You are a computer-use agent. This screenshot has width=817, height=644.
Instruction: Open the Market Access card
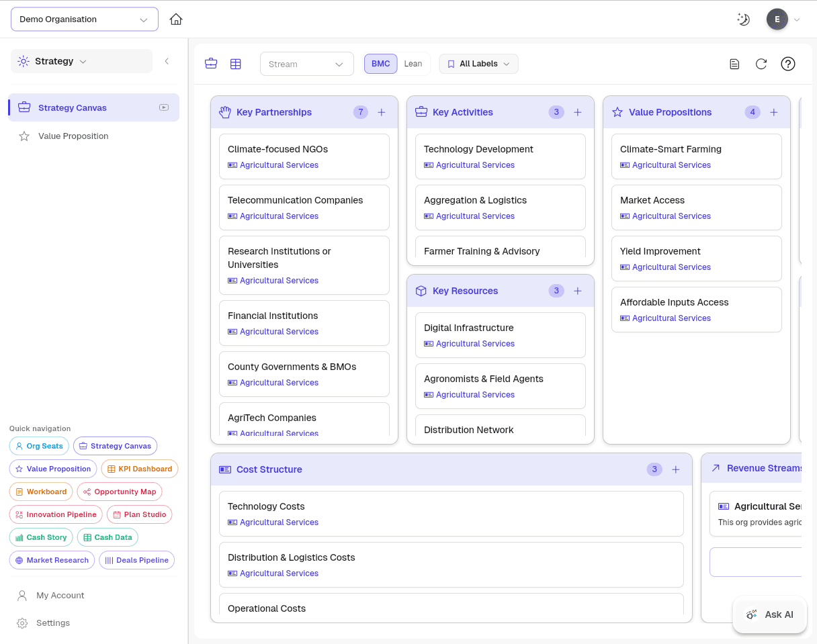[697, 208]
